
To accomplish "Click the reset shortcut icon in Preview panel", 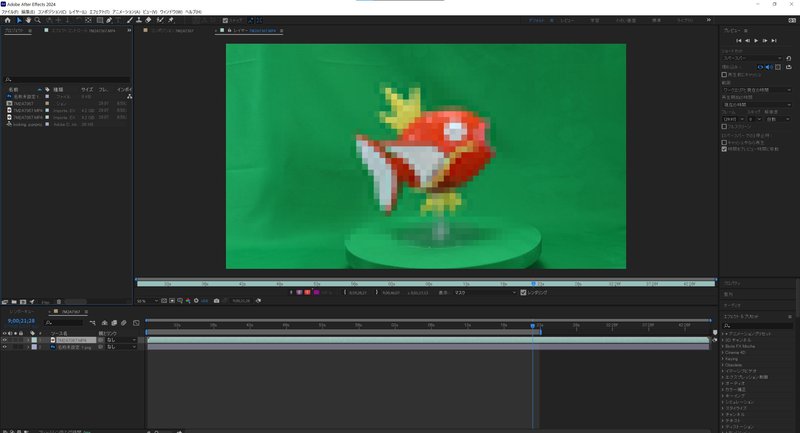I will 789,58.
